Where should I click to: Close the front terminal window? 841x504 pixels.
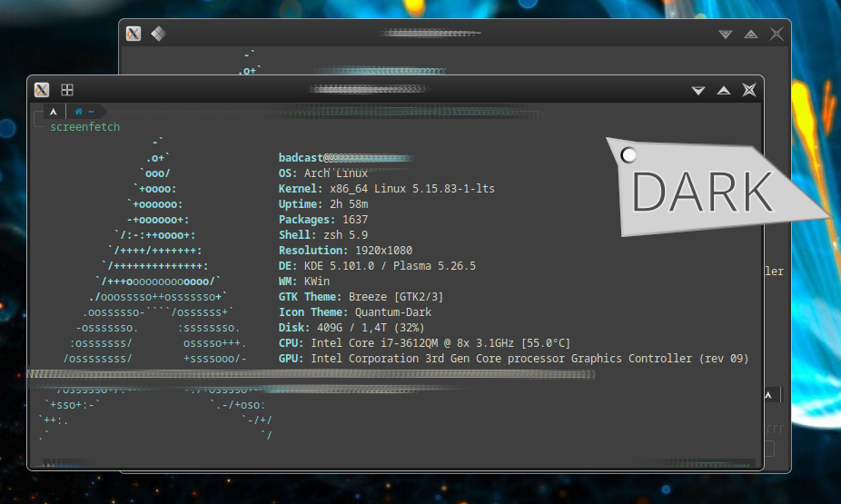[749, 90]
